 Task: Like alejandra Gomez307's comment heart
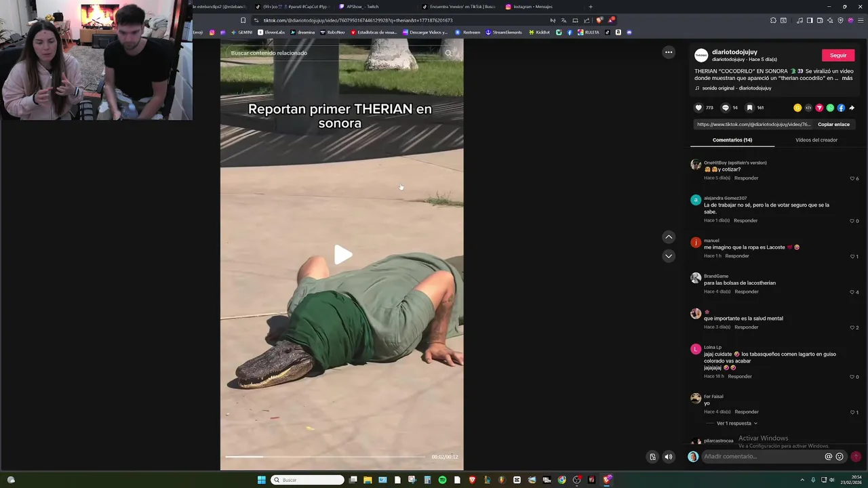pyautogui.click(x=852, y=221)
